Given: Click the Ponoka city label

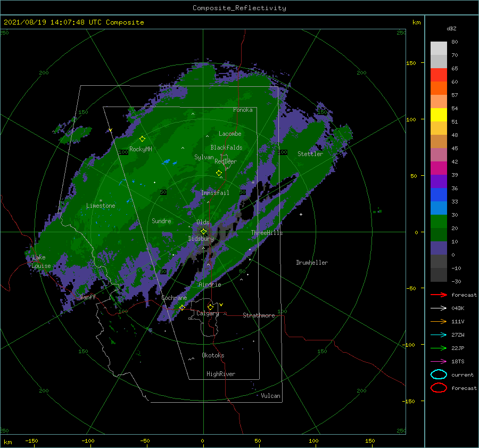Looking at the screenshot, I should [243, 110].
